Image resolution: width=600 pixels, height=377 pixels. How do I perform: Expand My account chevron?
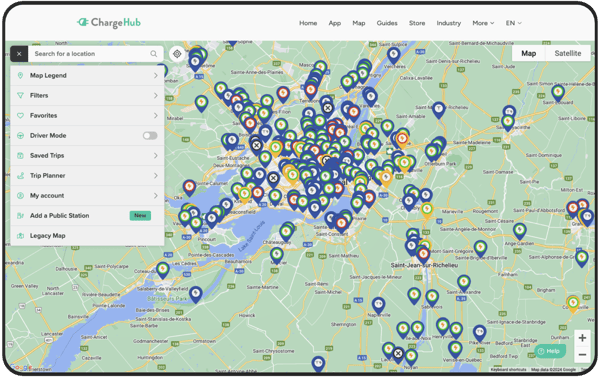[156, 196]
